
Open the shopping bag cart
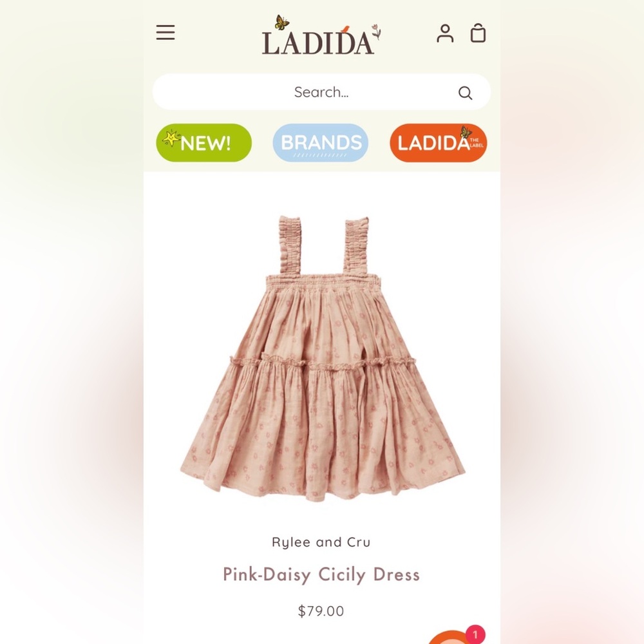click(478, 33)
